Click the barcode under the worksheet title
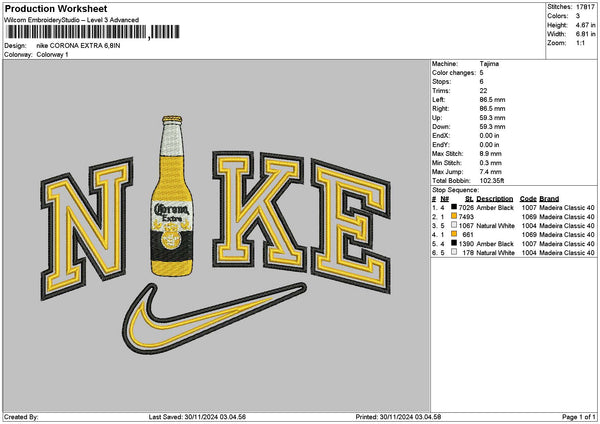The height and width of the screenshot is (424, 600). (x=93, y=32)
